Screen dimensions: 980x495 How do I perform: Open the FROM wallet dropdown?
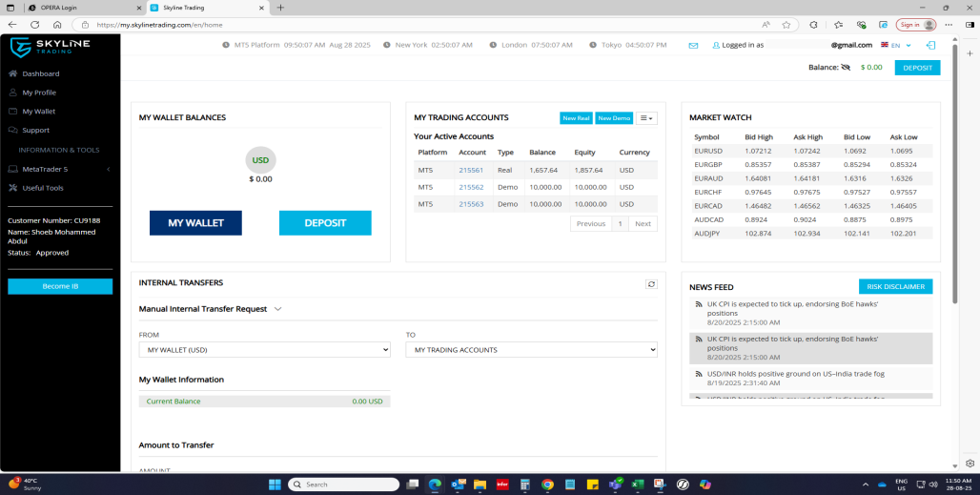[x=264, y=350]
